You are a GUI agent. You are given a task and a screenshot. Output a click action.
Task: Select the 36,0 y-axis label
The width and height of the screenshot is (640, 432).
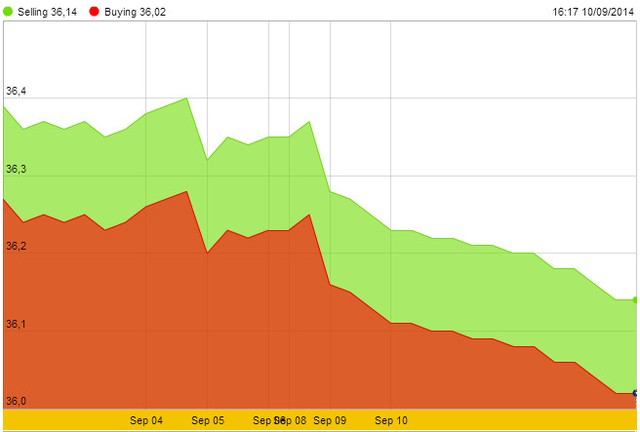pos(16,402)
